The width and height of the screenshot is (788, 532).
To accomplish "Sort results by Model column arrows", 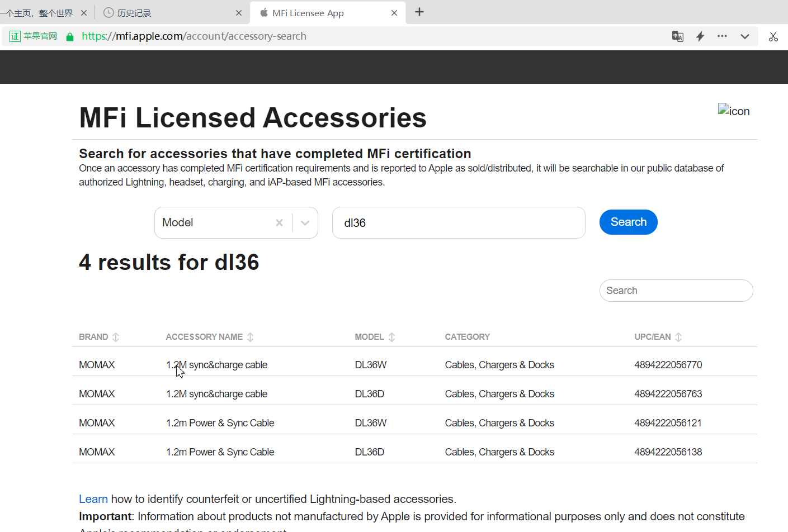I will 391,337.
